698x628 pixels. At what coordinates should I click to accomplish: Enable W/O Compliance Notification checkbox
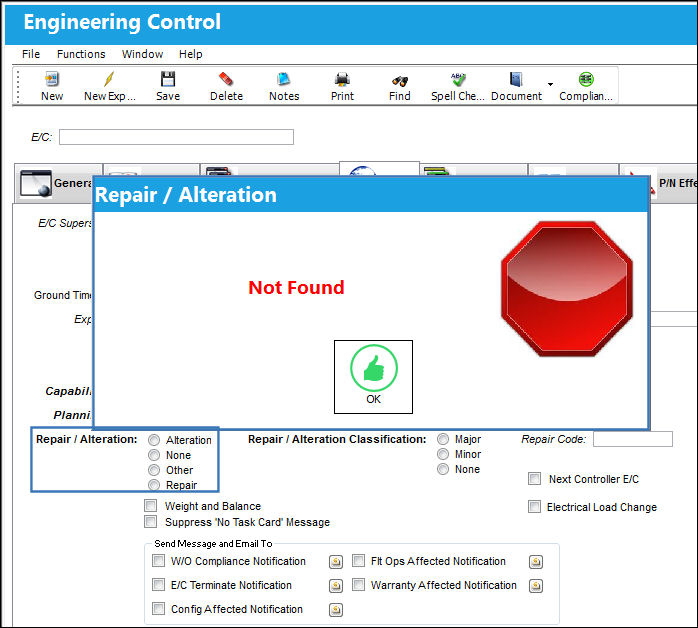(158, 560)
